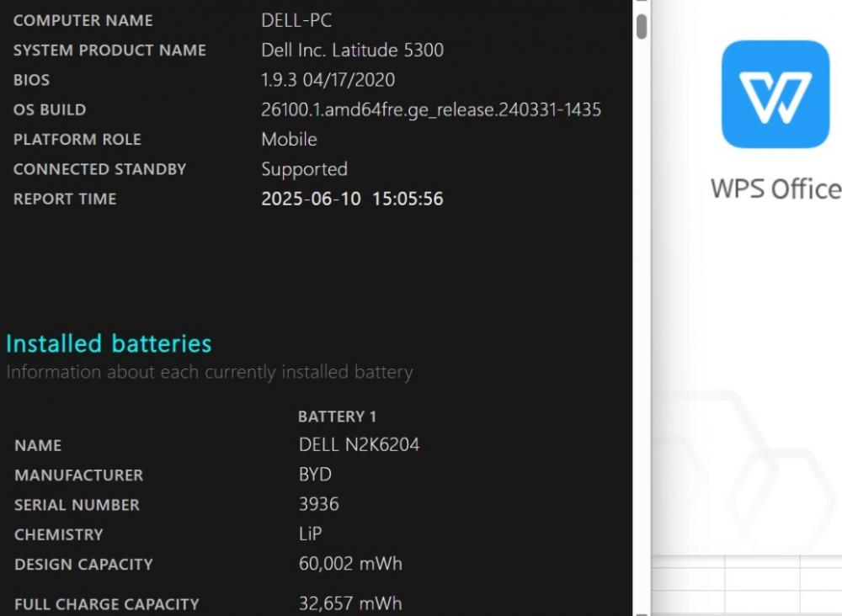Click the 'SERIAL NUMBER' label

77,505
